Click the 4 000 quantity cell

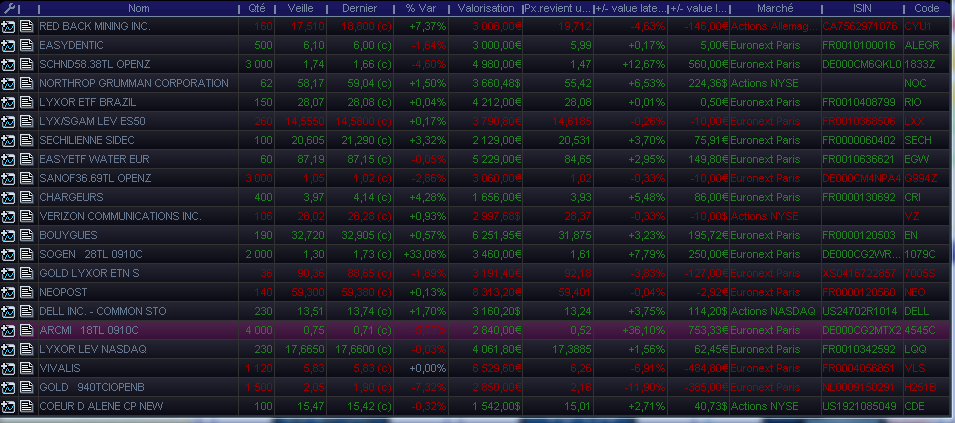[257, 330]
